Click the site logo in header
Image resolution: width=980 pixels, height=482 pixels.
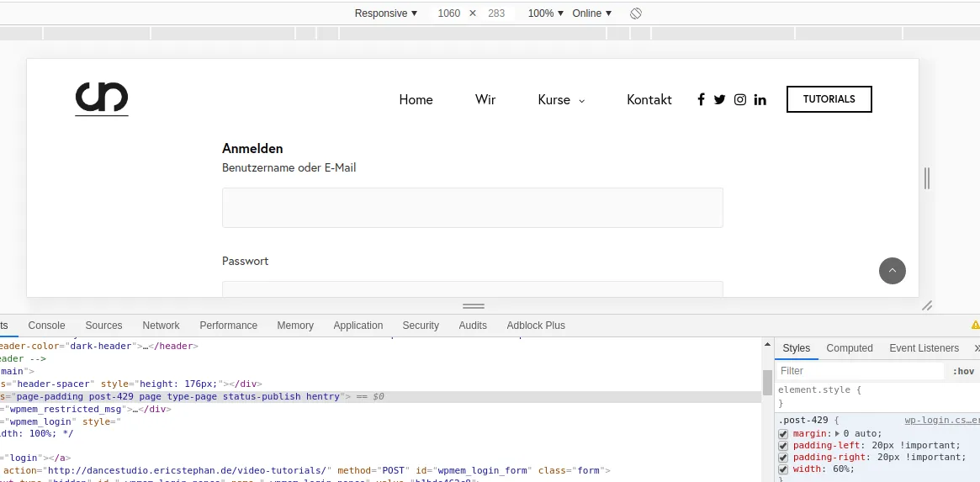pyautogui.click(x=102, y=98)
